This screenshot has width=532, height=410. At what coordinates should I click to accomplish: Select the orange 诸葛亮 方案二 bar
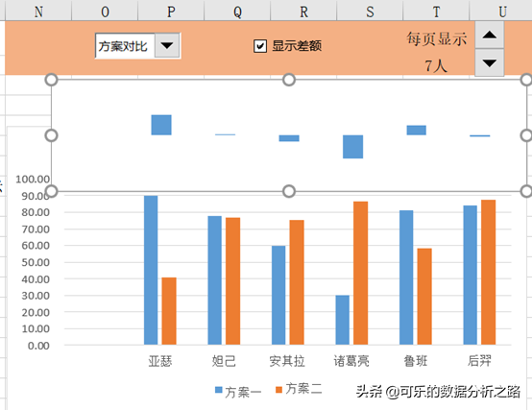361,273
